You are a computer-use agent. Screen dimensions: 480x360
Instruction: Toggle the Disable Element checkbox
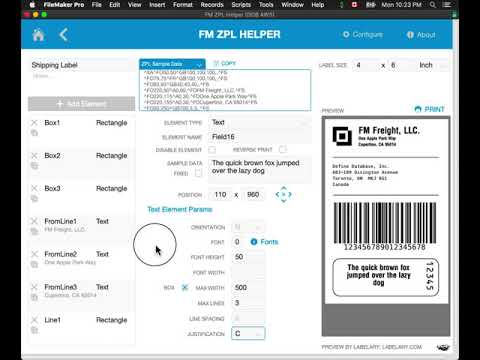click(212, 150)
